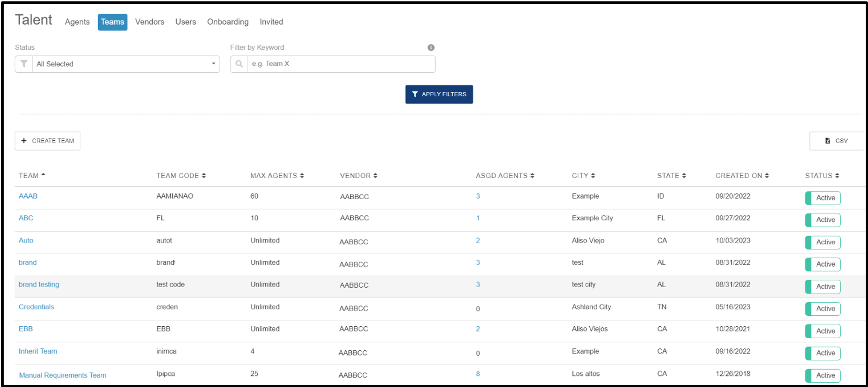Open the Onboarding tab
The width and height of the screenshot is (868, 387).
(228, 22)
